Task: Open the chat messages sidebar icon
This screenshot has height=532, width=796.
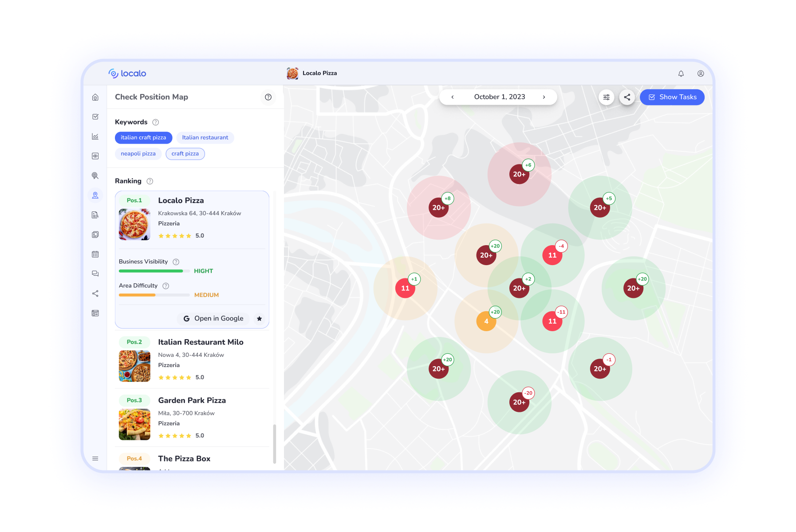Action: (x=95, y=274)
